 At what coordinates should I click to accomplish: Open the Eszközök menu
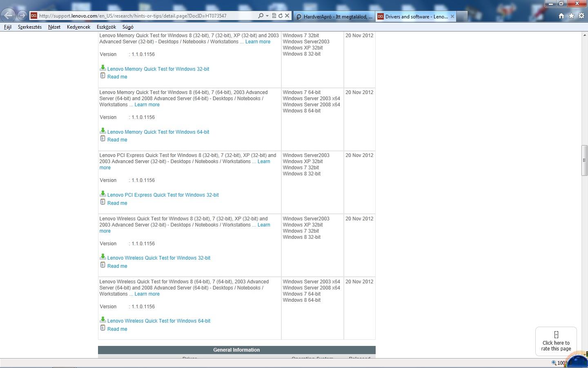[x=106, y=27]
